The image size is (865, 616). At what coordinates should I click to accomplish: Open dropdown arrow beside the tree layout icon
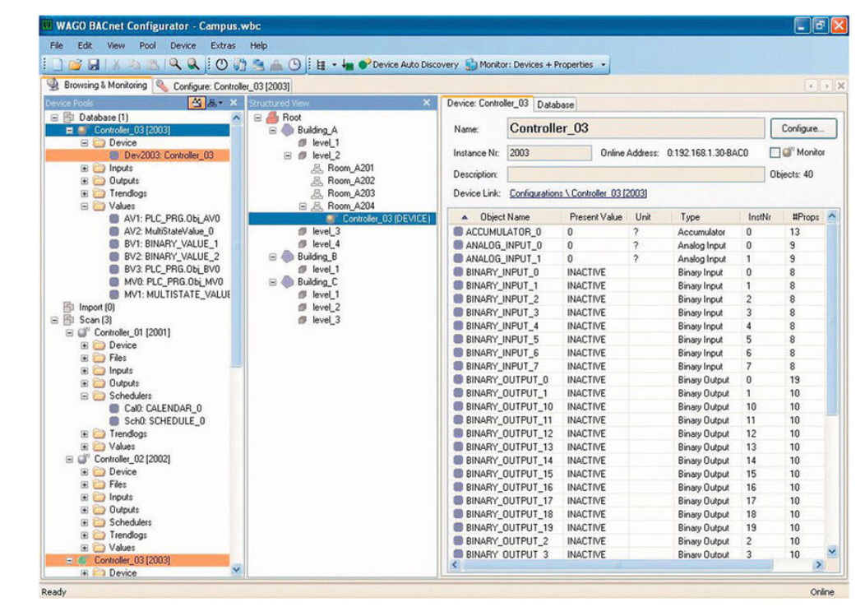[x=334, y=65]
